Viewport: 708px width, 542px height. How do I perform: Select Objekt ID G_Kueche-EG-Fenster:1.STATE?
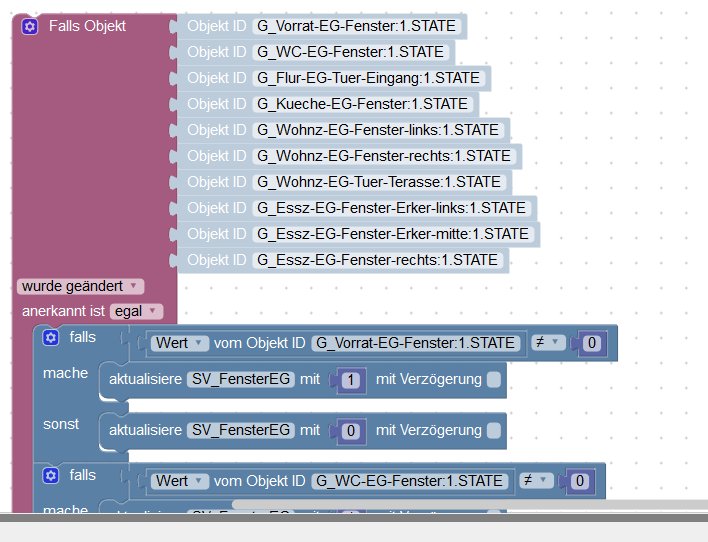tap(363, 104)
